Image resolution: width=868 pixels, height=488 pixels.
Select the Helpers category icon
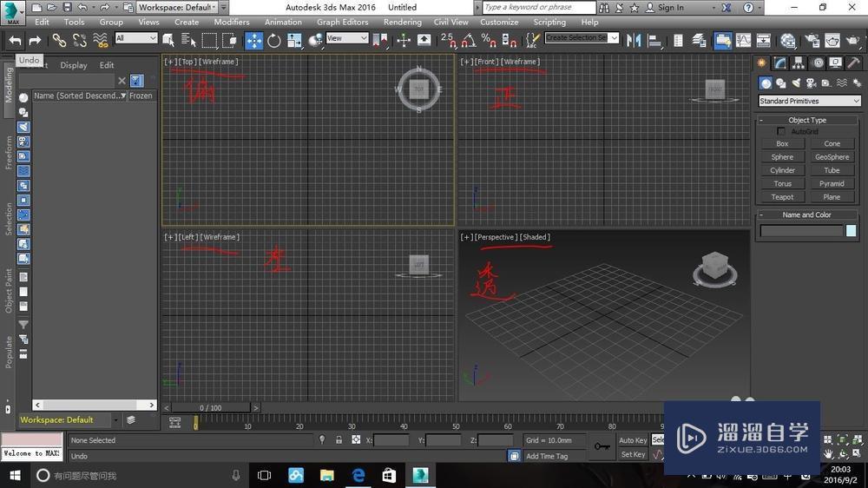[826, 83]
